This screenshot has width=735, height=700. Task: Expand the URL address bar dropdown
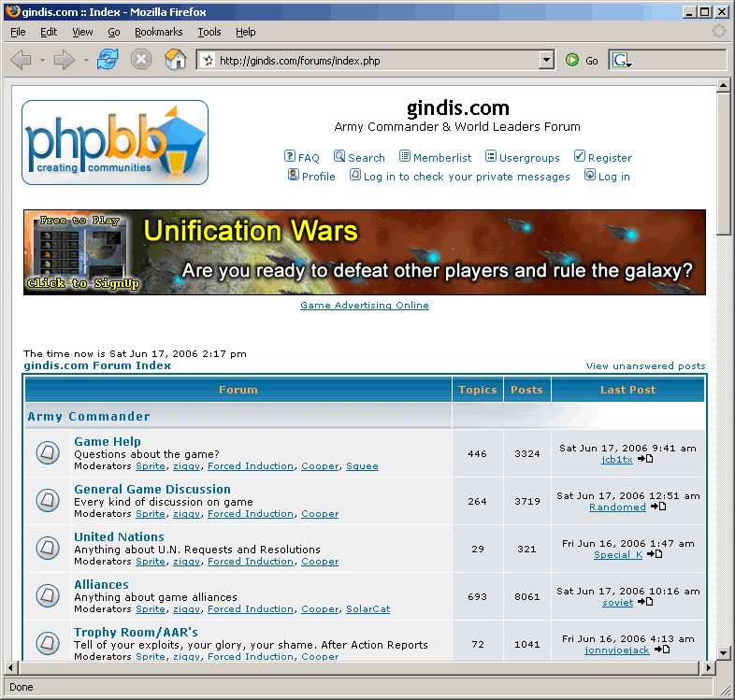coord(547,61)
